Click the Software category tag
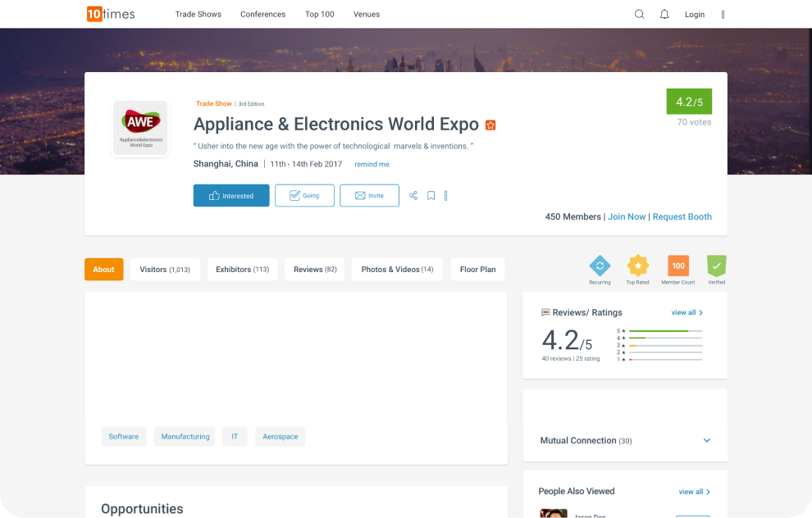The height and width of the screenshot is (518, 812). click(x=124, y=437)
